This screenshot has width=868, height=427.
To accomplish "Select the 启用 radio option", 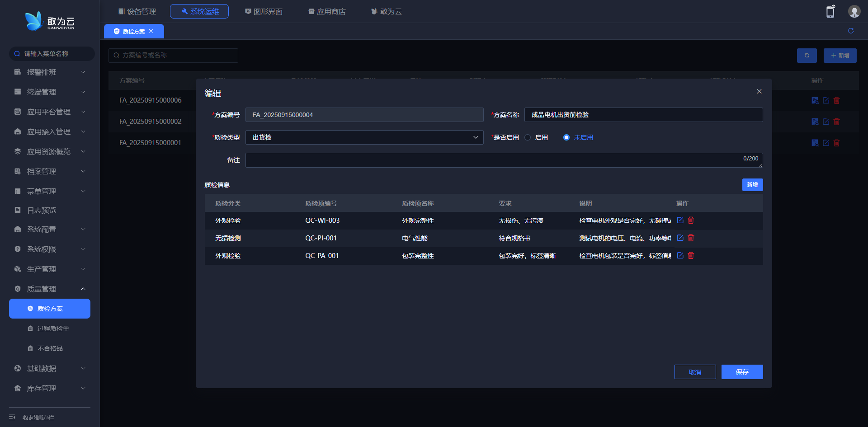I will coord(528,137).
